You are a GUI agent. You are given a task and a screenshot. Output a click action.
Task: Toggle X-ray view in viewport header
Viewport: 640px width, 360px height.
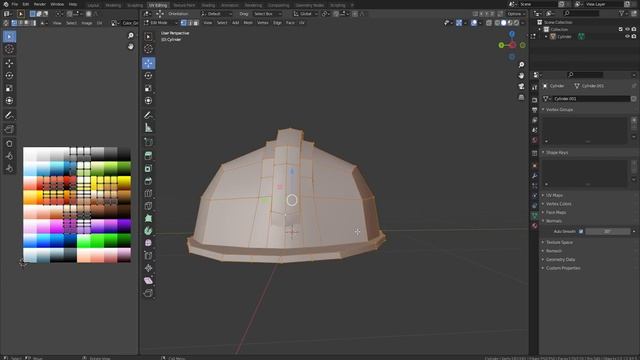tap(489, 23)
